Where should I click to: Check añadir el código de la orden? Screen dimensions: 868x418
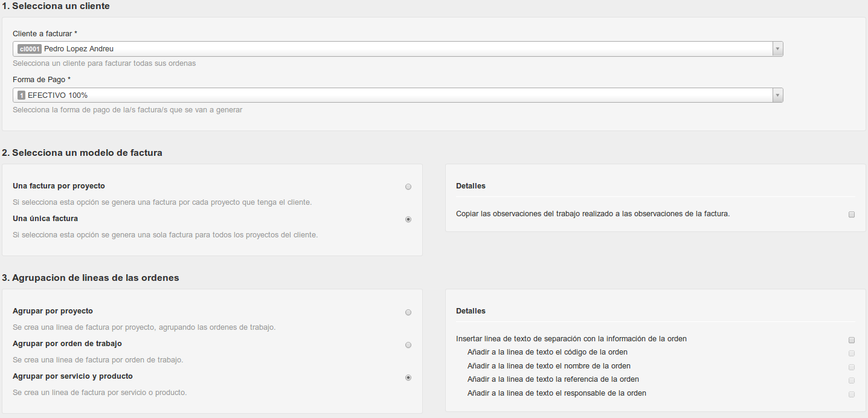coord(852,353)
